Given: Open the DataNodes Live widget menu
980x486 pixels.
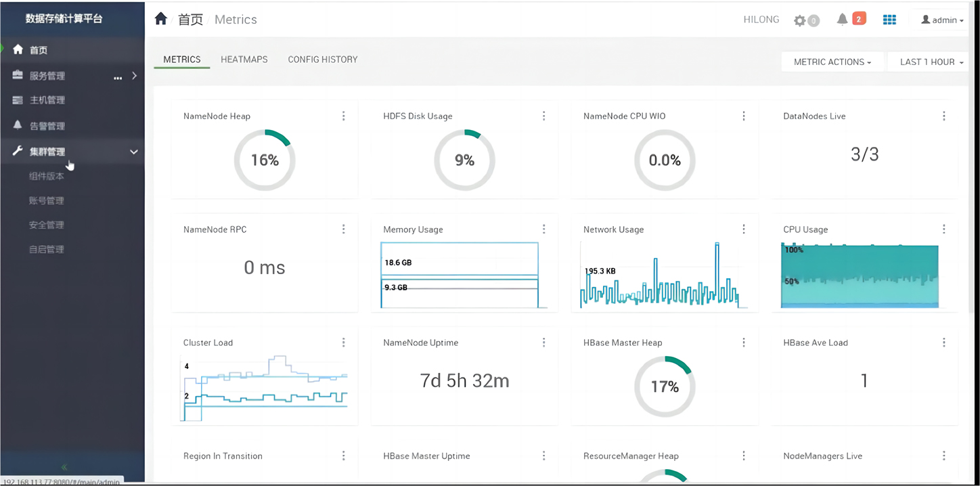Looking at the screenshot, I should [944, 116].
